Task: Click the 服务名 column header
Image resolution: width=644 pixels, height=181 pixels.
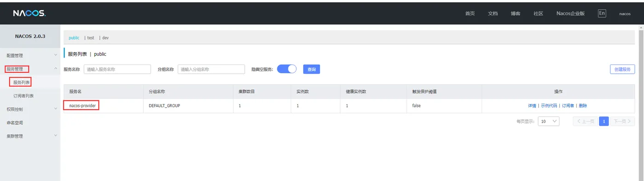Action: click(x=103, y=92)
